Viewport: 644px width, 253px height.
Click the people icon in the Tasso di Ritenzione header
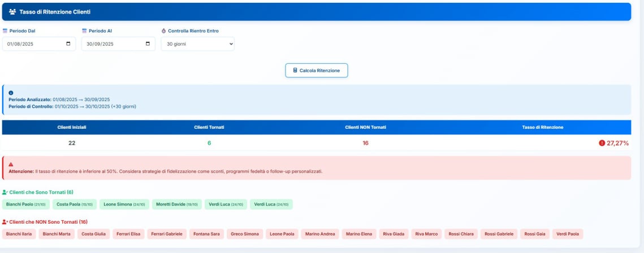click(x=12, y=12)
